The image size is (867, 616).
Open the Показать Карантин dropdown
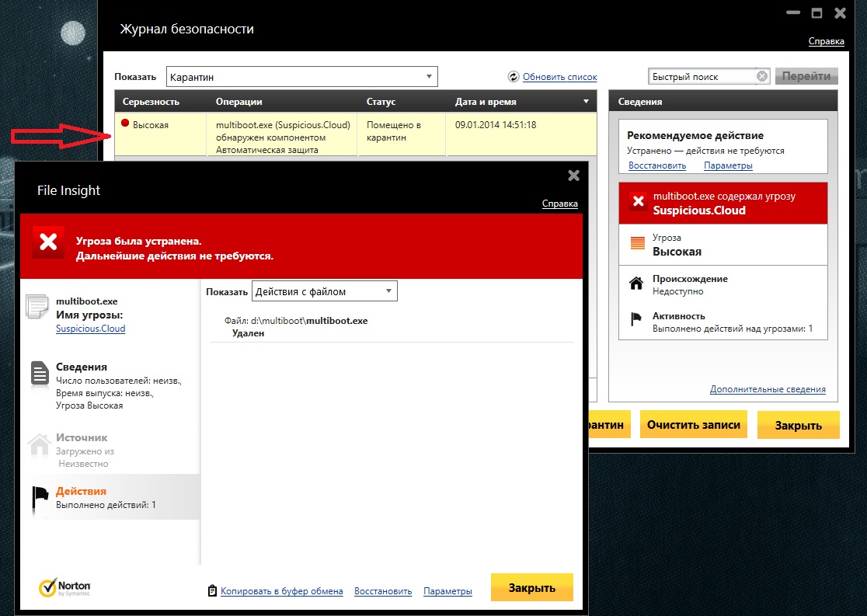(302, 77)
